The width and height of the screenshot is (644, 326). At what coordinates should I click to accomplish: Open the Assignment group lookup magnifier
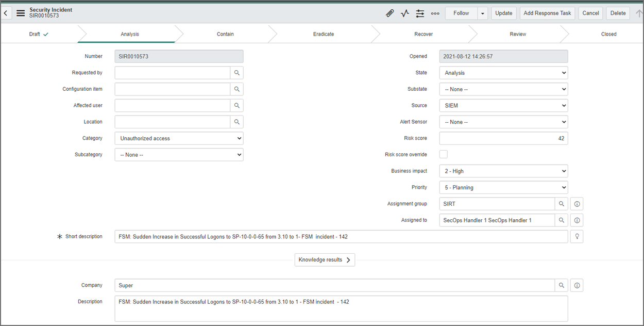tap(561, 203)
